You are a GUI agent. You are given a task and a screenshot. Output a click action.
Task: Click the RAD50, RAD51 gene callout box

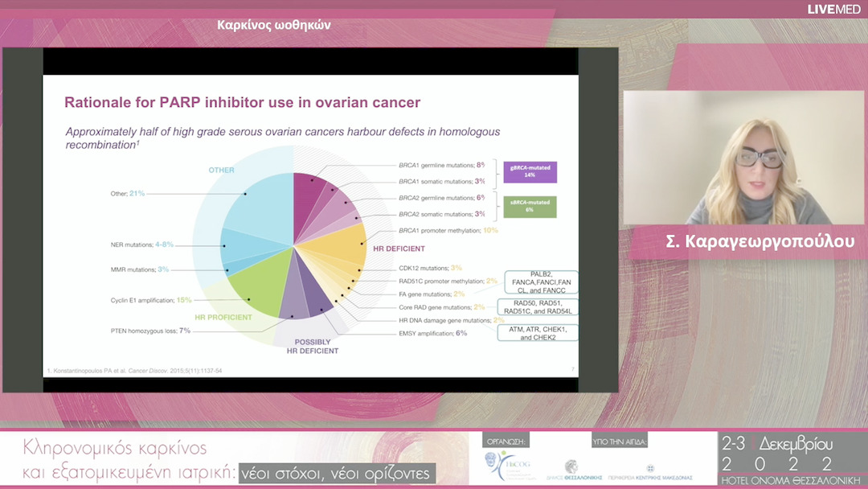537,306
